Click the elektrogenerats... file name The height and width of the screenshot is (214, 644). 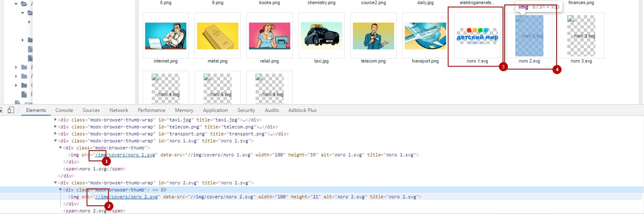pyautogui.click(x=477, y=2)
